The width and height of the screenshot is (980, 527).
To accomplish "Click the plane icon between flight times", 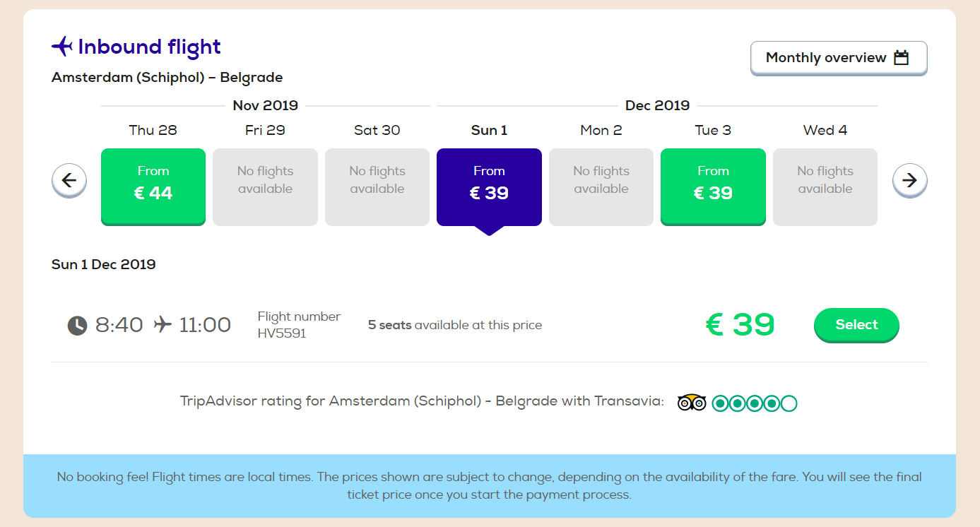I will click(x=163, y=325).
